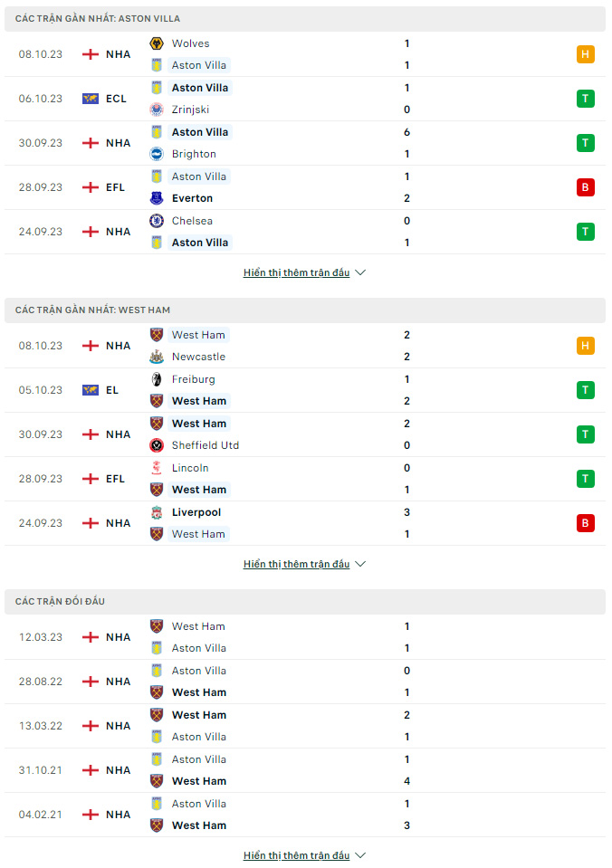Click the orange H badge for Wolves match
The width and height of the screenshot is (612, 868).
(586, 54)
